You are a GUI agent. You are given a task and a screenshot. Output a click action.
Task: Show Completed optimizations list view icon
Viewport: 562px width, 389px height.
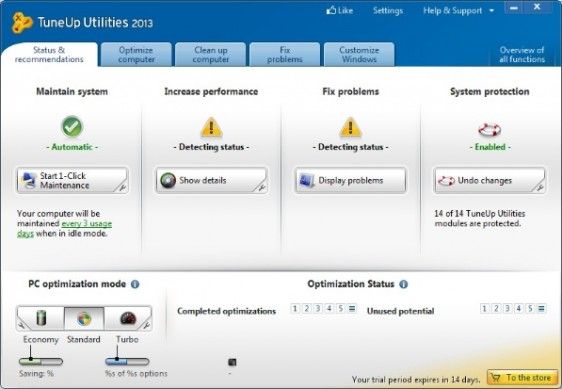point(352,308)
